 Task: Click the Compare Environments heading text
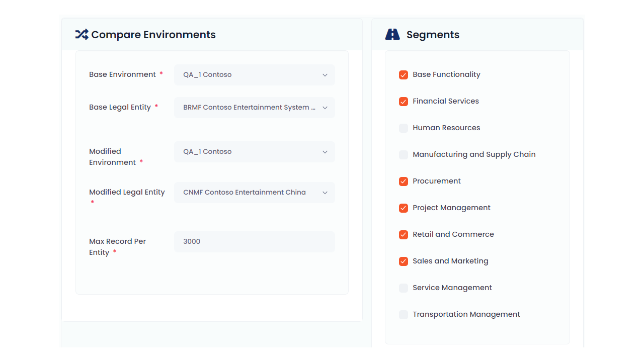coord(153,35)
